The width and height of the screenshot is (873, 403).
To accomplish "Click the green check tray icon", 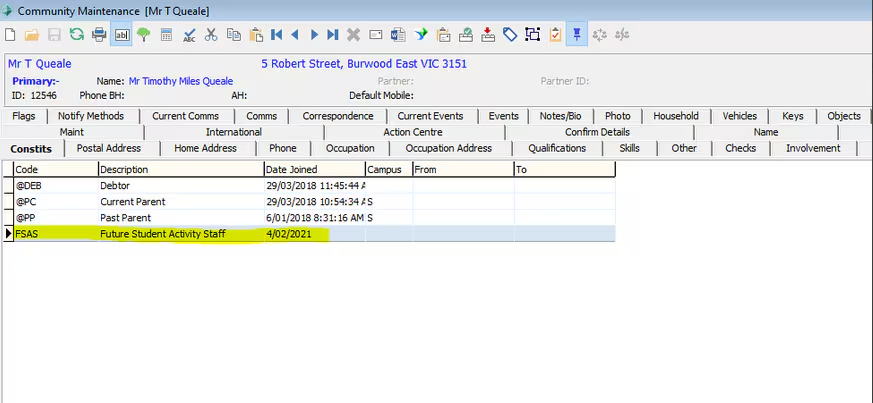I will click(465, 35).
